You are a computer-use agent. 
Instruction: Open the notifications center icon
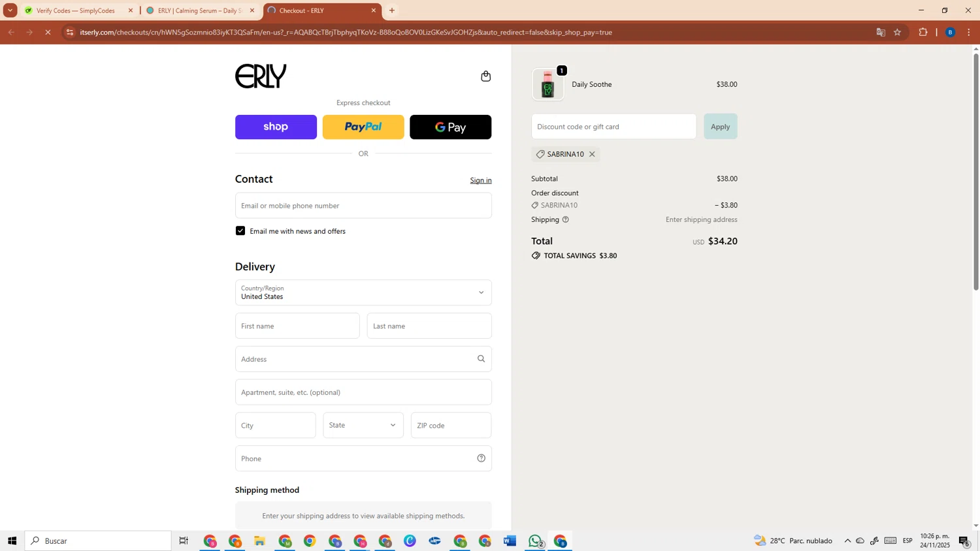click(964, 541)
